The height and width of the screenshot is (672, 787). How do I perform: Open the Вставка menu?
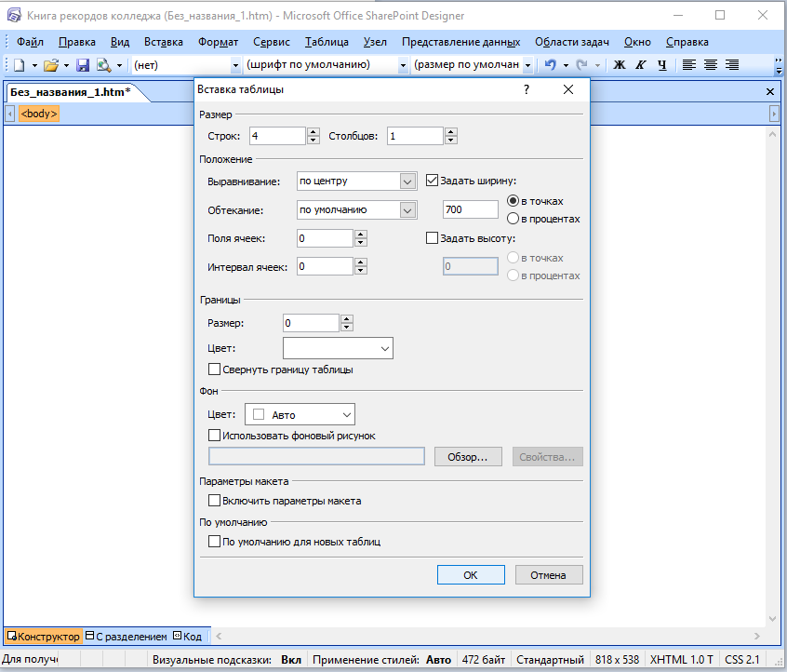[x=163, y=42]
